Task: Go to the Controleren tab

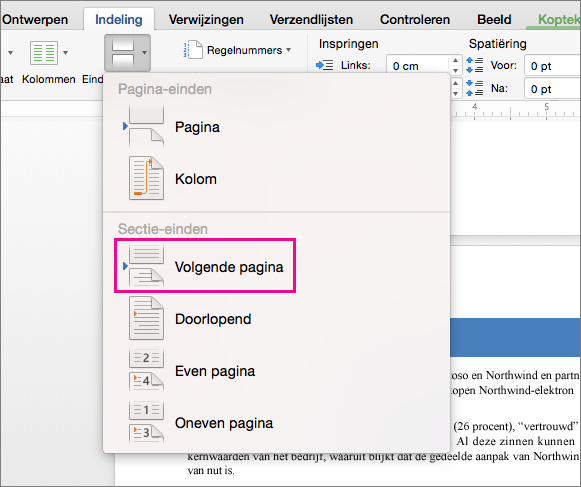Action: (415, 19)
